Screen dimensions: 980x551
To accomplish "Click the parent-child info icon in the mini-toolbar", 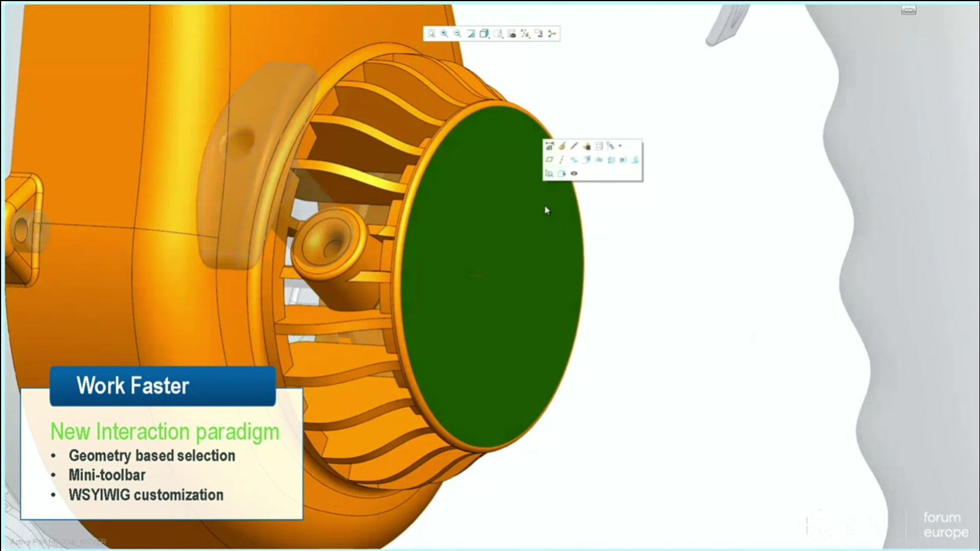I will pos(611,146).
